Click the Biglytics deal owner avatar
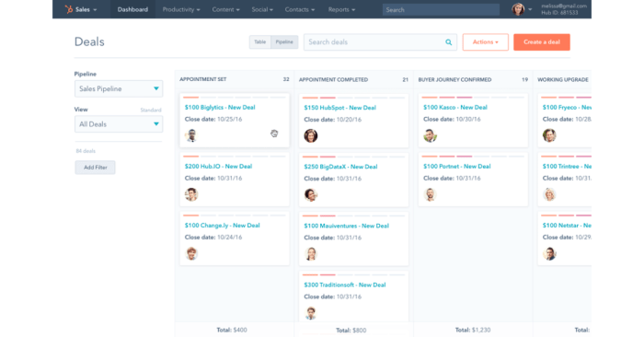 click(x=191, y=135)
